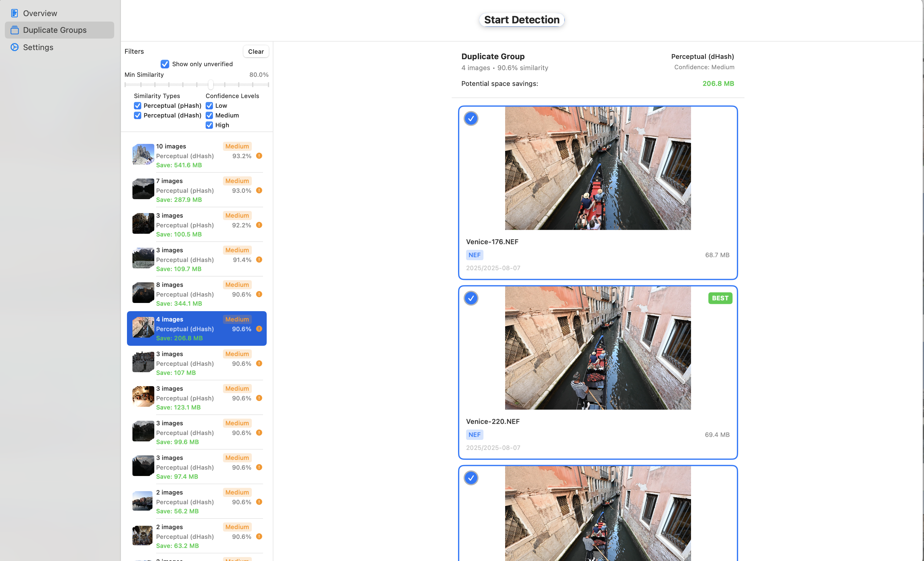Uncheck the Low confidence level filter
This screenshot has height=561, width=924.
click(x=209, y=105)
